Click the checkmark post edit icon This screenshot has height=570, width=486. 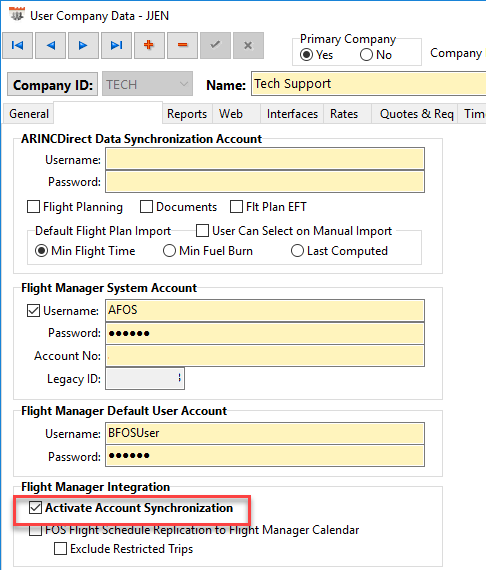point(215,45)
